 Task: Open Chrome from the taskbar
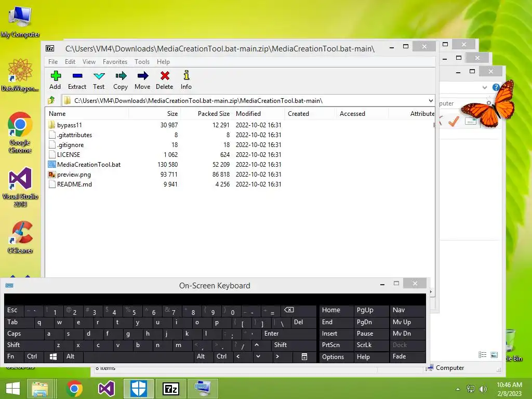[75, 389]
